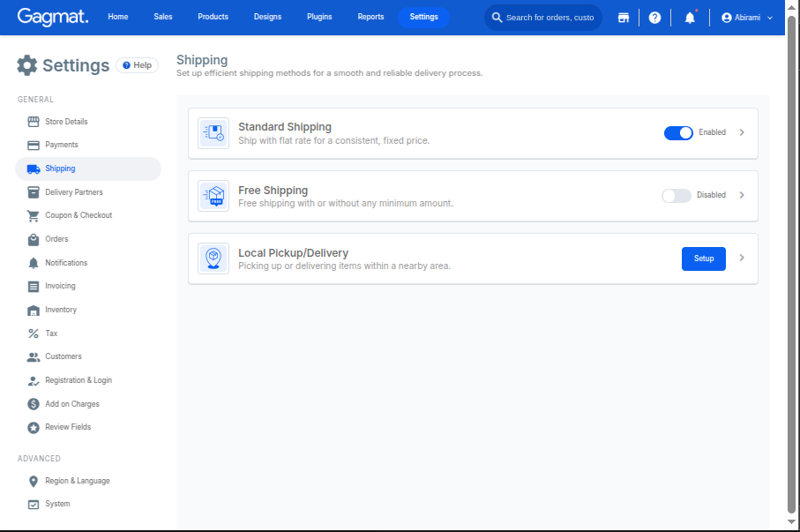Click the Payments card icon
The width and height of the screenshot is (800, 532).
pyautogui.click(x=34, y=145)
